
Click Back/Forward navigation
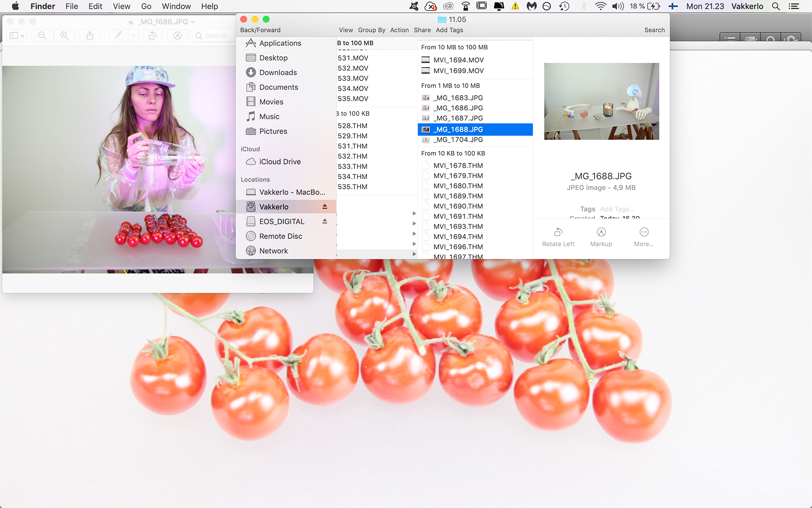click(260, 30)
